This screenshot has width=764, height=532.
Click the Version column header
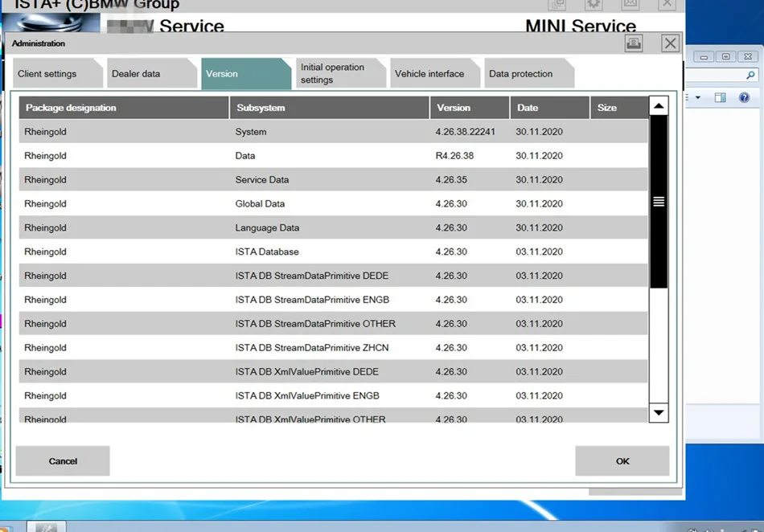(x=470, y=108)
